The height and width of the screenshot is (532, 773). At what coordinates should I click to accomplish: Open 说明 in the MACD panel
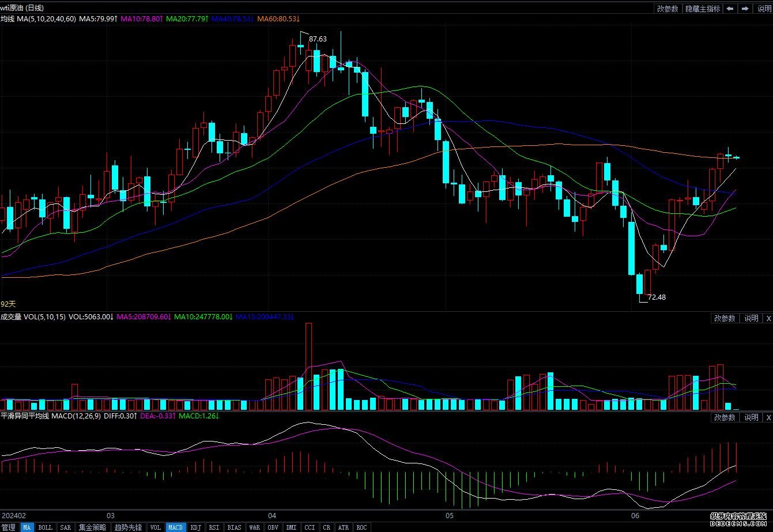point(751,417)
